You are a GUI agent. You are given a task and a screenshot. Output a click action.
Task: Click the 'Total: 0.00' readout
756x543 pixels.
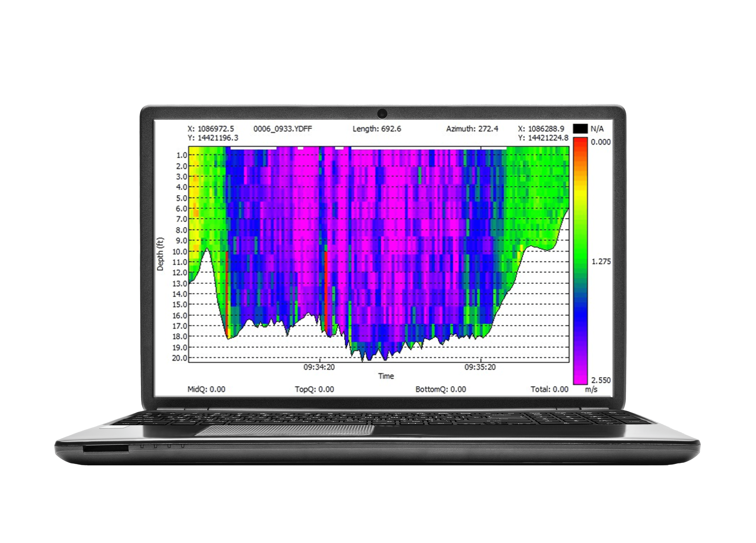(549, 389)
